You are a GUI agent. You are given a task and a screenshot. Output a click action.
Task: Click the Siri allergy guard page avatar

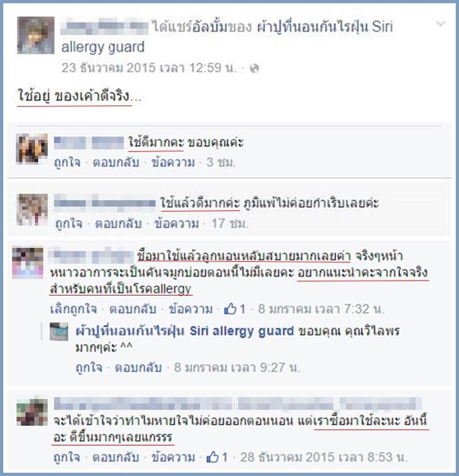click(59, 332)
